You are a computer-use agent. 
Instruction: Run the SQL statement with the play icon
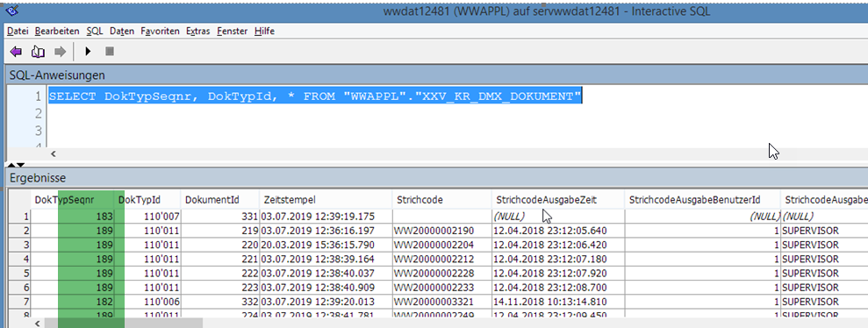pos(88,52)
